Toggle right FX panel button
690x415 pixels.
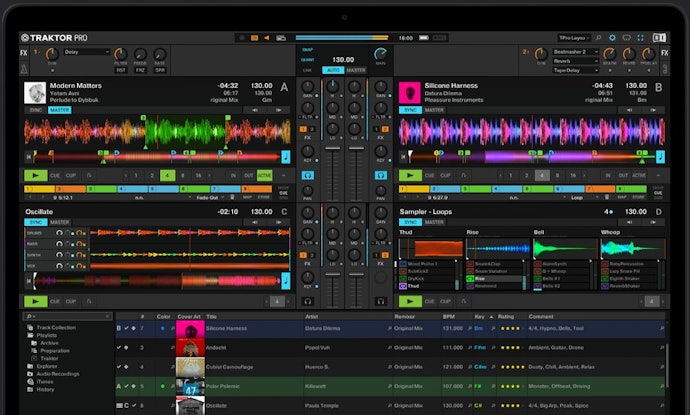[x=664, y=53]
